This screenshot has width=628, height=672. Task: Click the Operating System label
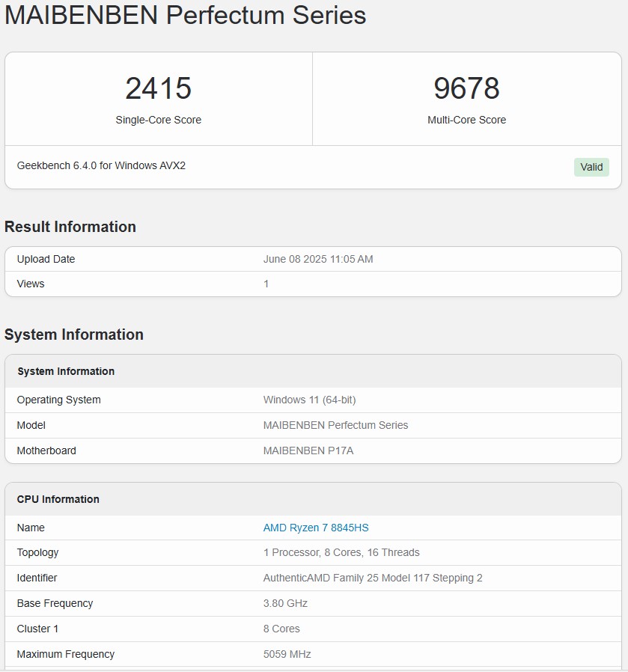[58, 400]
